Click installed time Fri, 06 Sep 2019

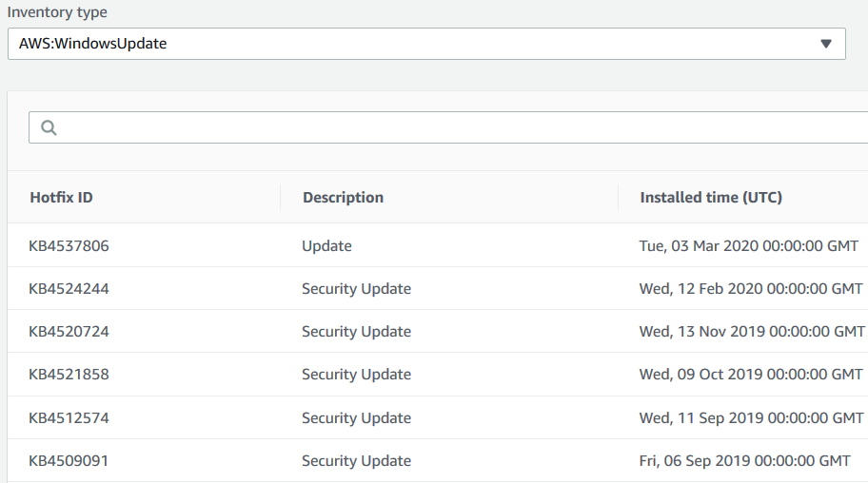(x=744, y=461)
